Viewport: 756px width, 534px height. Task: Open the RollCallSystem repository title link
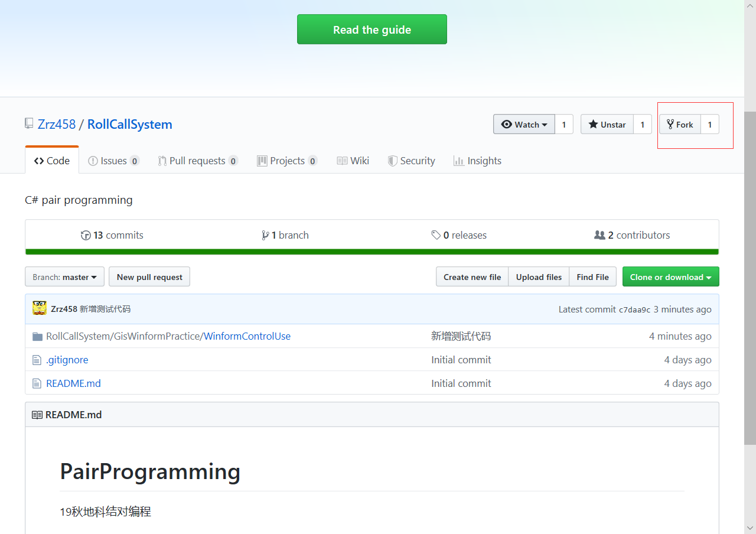[x=130, y=125]
